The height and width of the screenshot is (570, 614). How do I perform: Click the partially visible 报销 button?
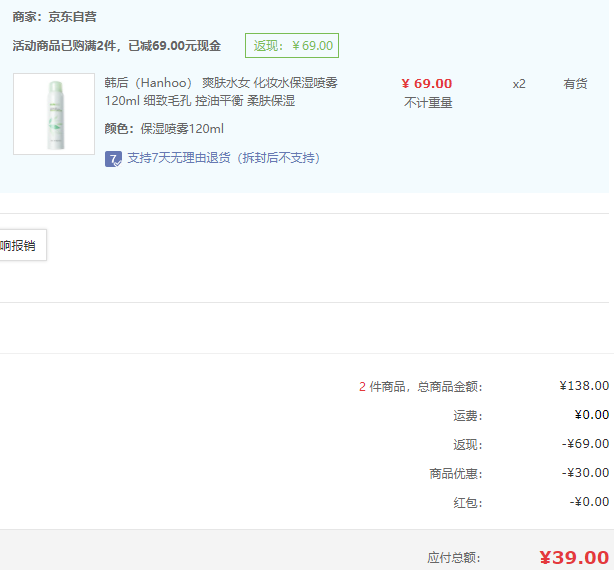pos(23,245)
